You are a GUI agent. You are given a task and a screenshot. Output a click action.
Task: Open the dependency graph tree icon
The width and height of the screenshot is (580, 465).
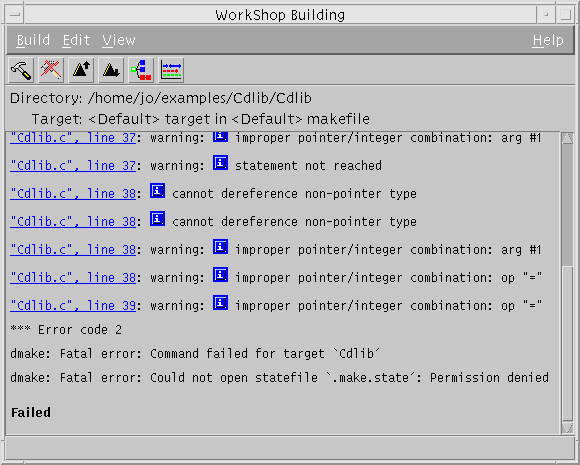point(141,70)
